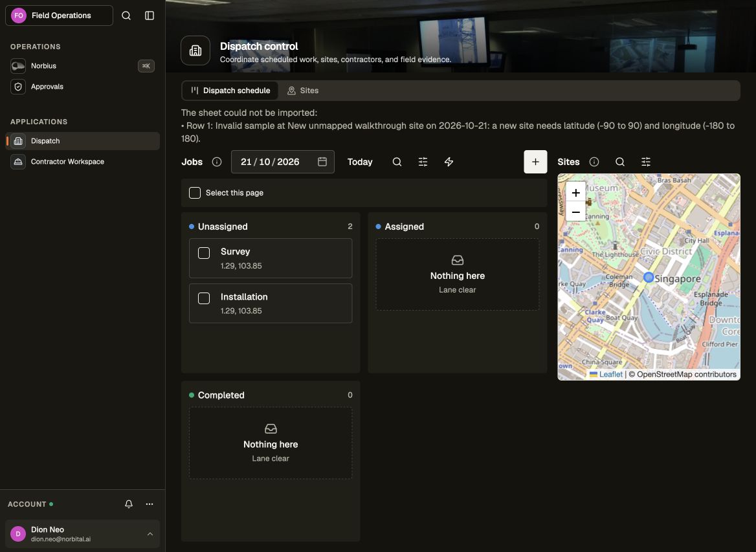Image resolution: width=756 pixels, height=552 pixels.
Task: Zoom in on the sites map
Action: pos(575,193)
